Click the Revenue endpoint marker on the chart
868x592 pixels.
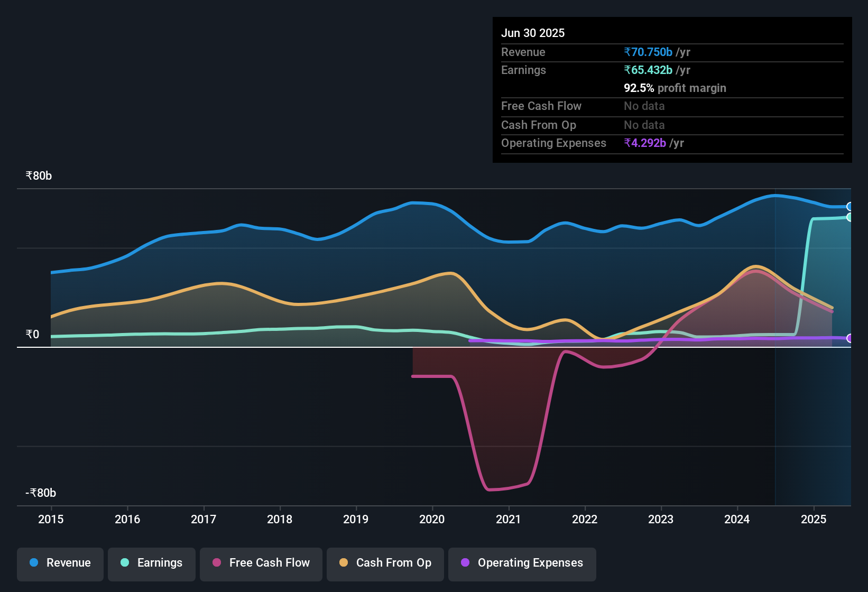click(x=850, y=206)
